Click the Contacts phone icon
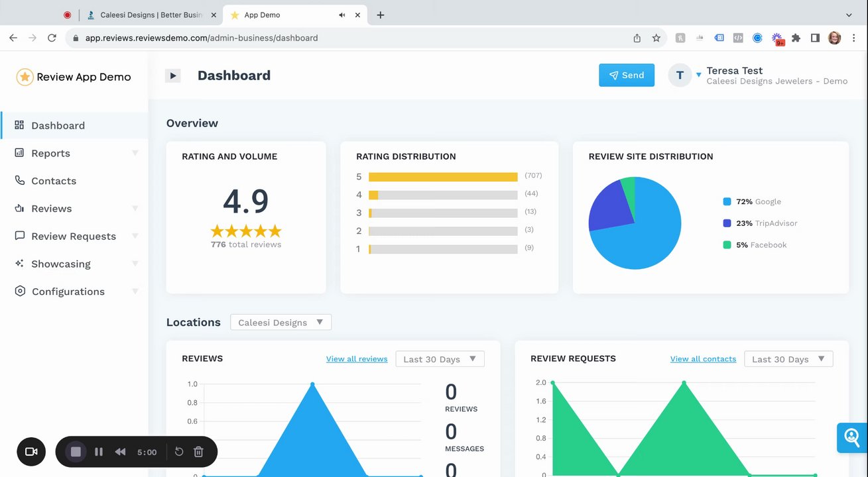Screen dimensions: 868x477 click(x=19, y=180)
